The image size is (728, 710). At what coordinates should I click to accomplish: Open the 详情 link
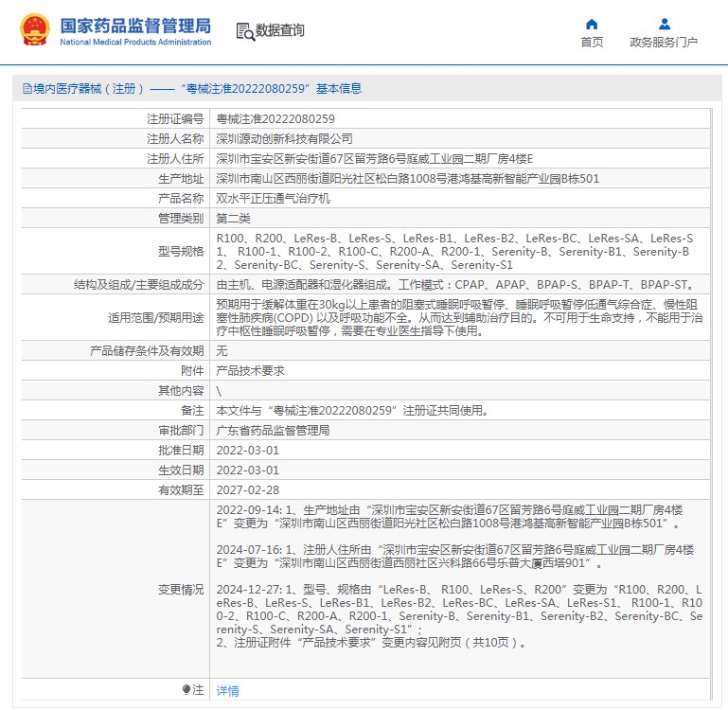click(227, 690)
